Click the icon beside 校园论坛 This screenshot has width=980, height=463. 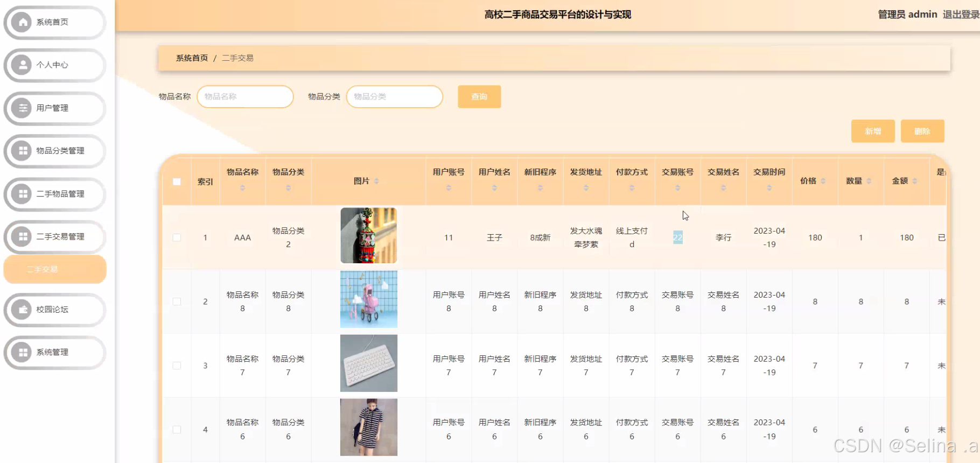click(x=22, y=310)
